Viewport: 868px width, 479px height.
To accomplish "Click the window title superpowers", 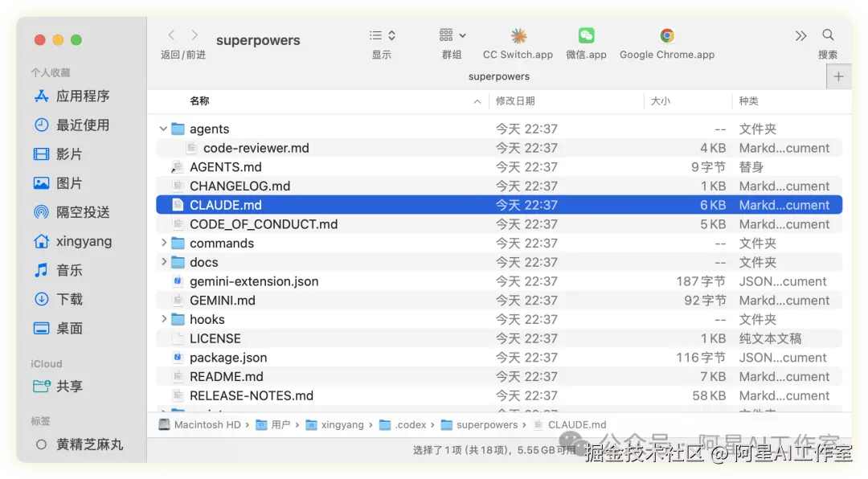I will [x=258, y=40].
